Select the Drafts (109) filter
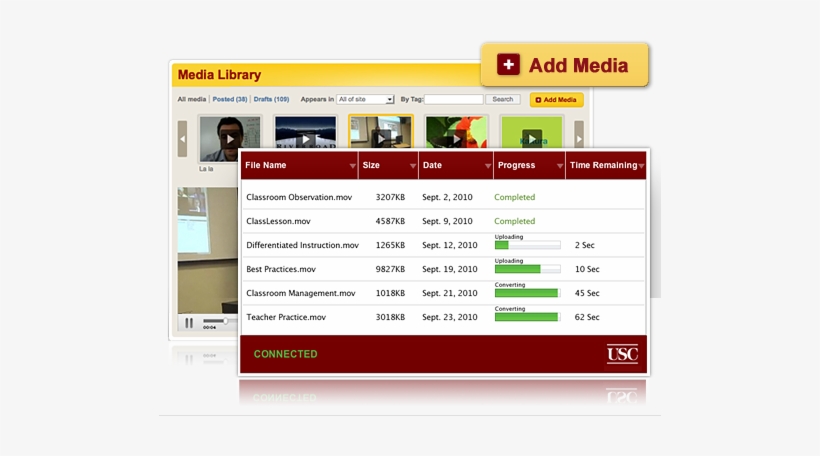This screenshot has height=456, width=820. click(271, 99)
